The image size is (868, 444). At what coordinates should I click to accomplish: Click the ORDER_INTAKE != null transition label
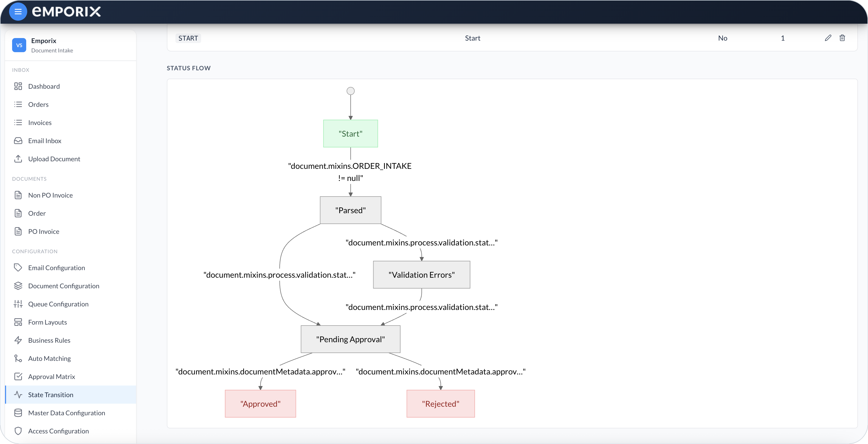coord(350,172)
